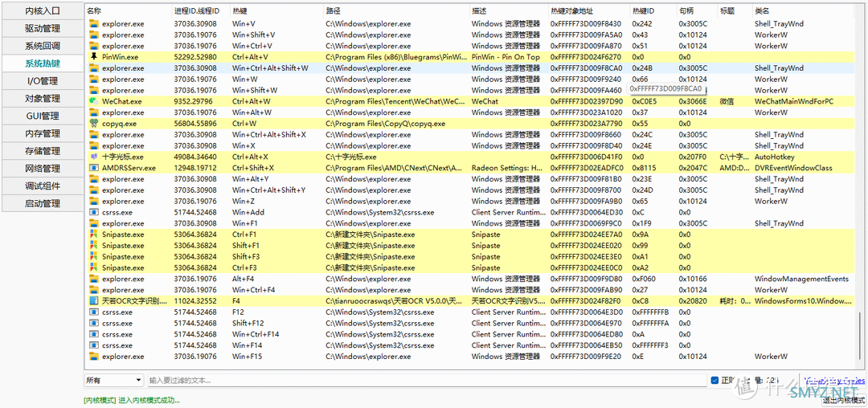Image resolution: width=868 pixels, height=408 pixels.
Task: Open the 对象管理 tab
Action: pyautogui.click(x=43, y=99)
